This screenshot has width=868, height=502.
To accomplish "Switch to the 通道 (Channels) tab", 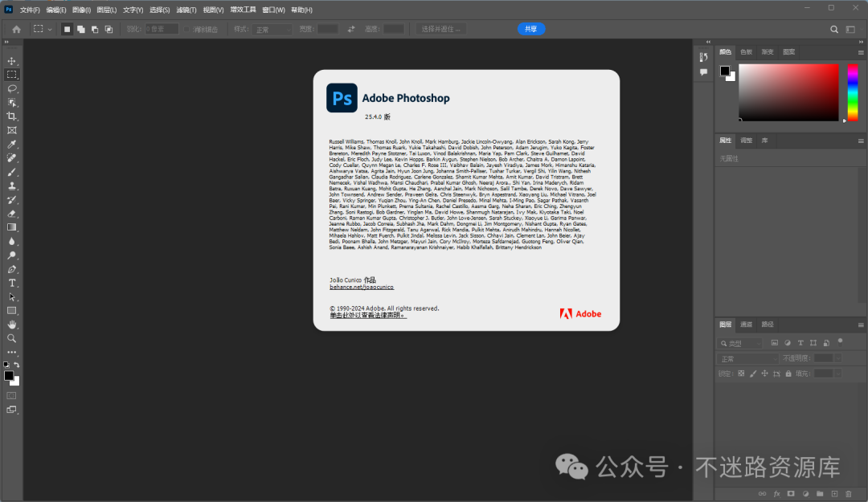I will tap(746, 324).
